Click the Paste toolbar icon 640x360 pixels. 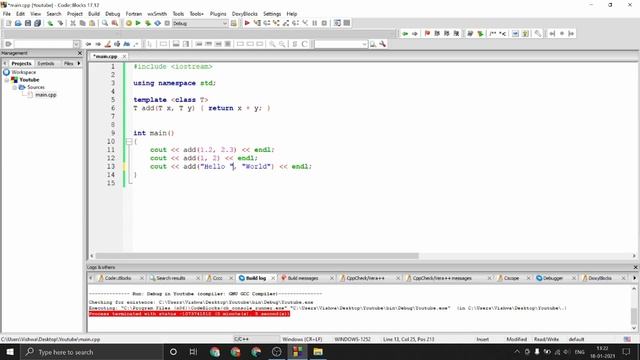click(92, 23)
